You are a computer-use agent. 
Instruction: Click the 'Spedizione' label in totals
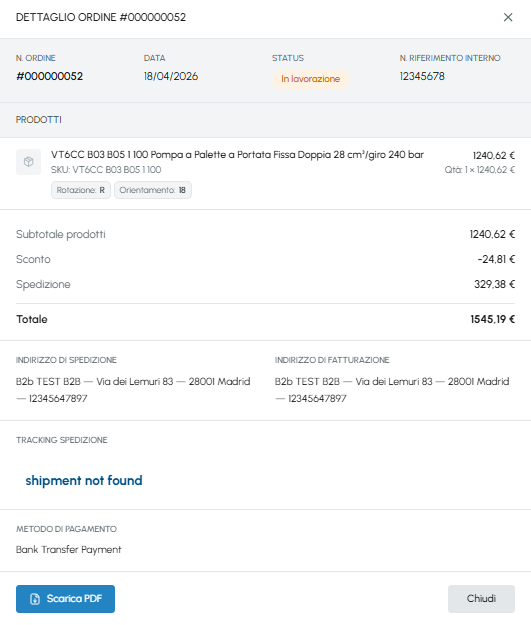click(x=43, y=285)
